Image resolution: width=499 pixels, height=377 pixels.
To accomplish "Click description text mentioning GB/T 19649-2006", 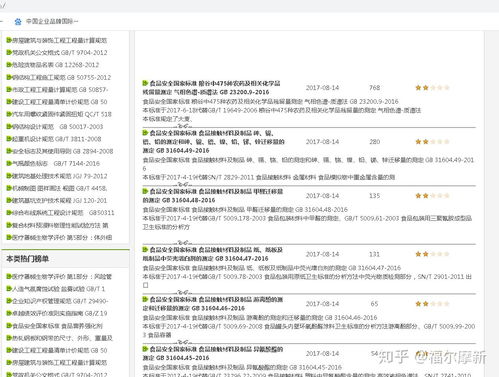I will [282, 110].
